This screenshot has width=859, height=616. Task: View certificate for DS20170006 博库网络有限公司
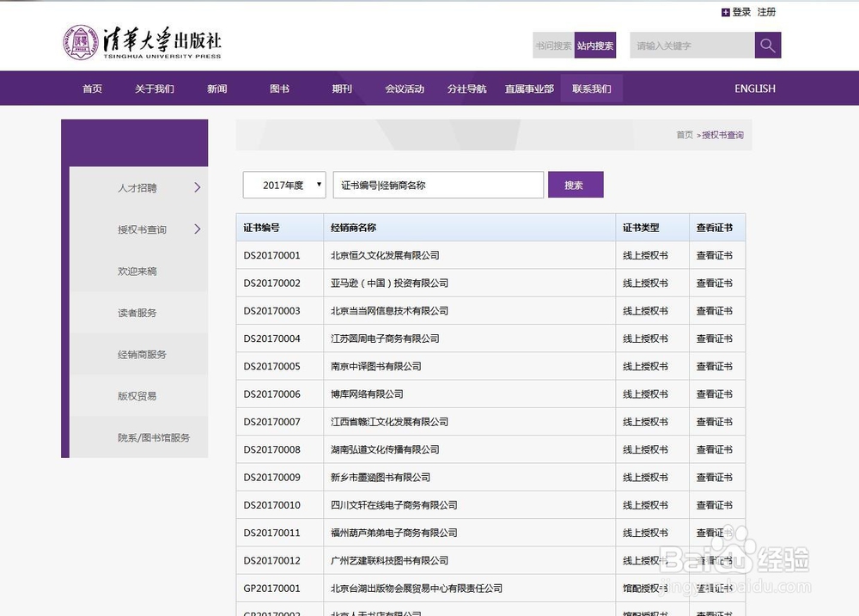(716, 393)
